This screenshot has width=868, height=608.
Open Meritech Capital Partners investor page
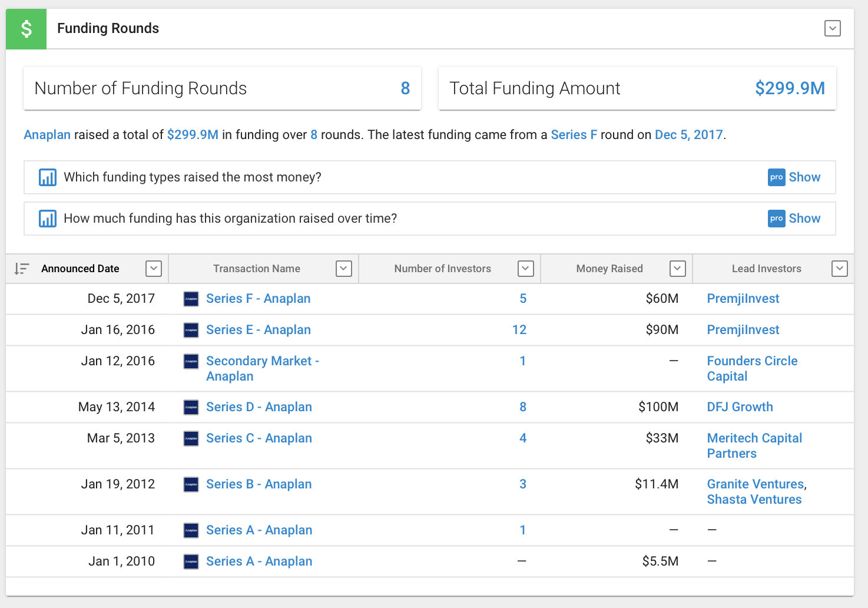[x=754, y=446]
